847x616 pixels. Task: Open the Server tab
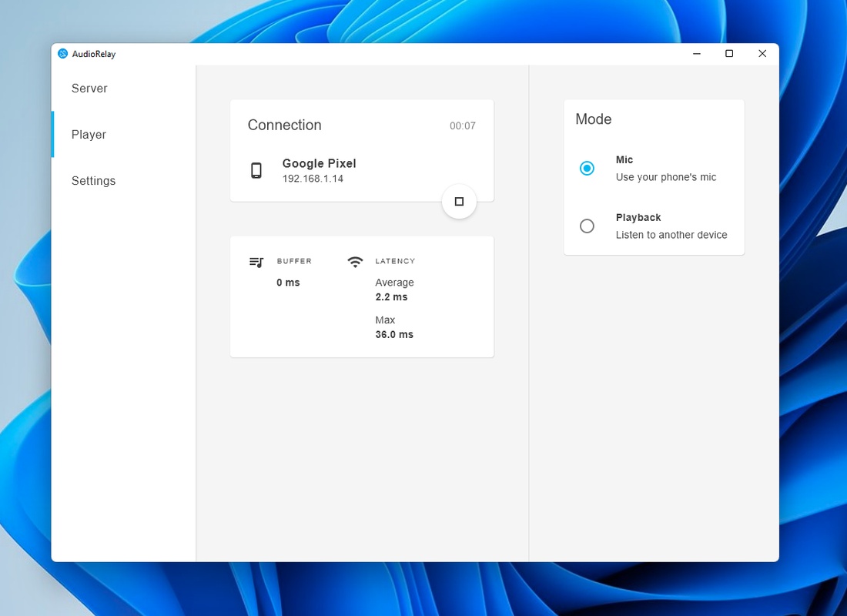pos(89,89)
